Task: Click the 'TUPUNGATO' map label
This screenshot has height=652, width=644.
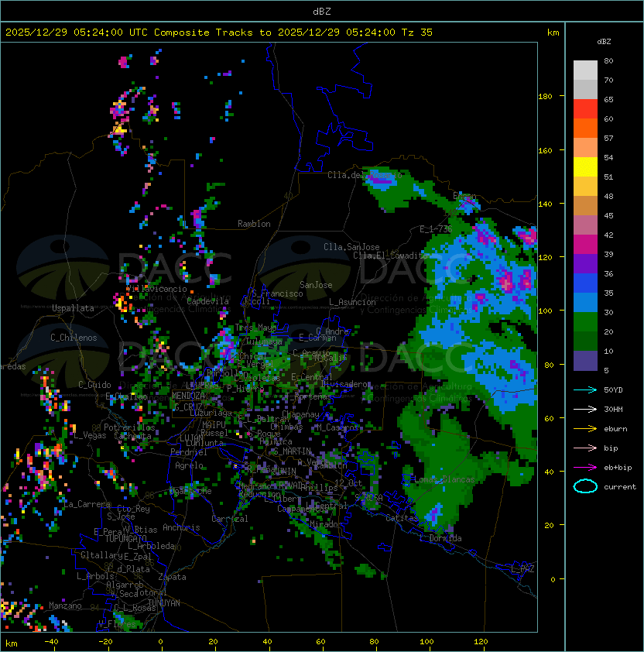Action: (126, 538)
